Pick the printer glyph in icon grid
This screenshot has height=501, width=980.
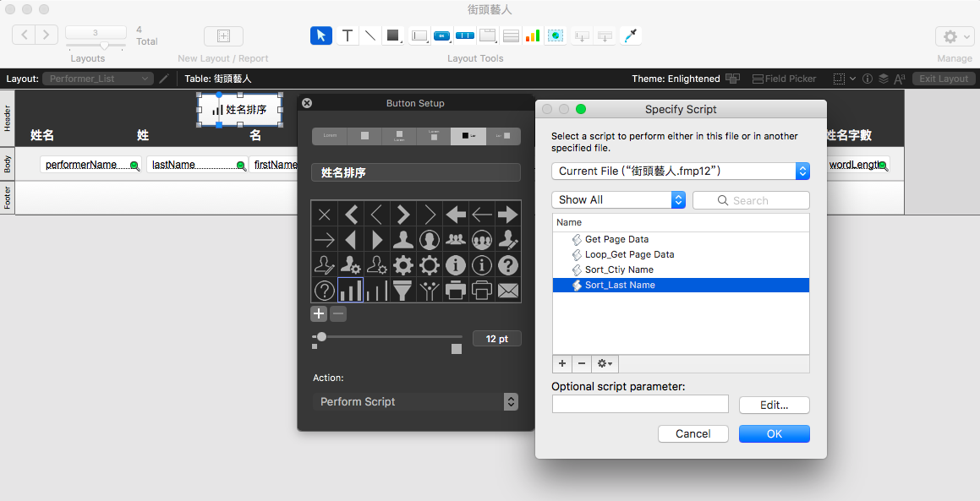tap(455, 291)
